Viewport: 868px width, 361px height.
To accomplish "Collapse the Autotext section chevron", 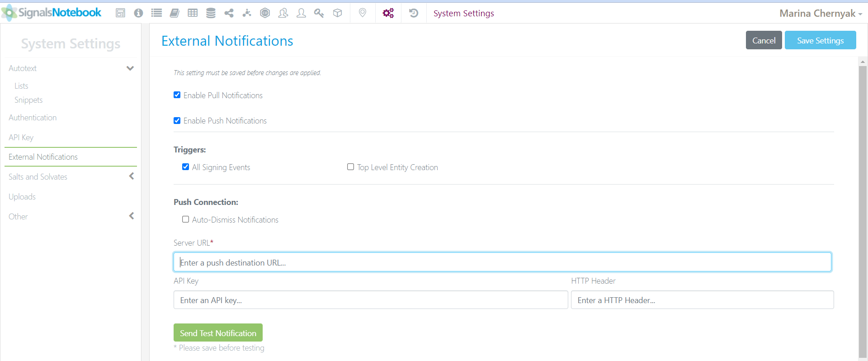I will pyautogui.click(x=130, y=68).
